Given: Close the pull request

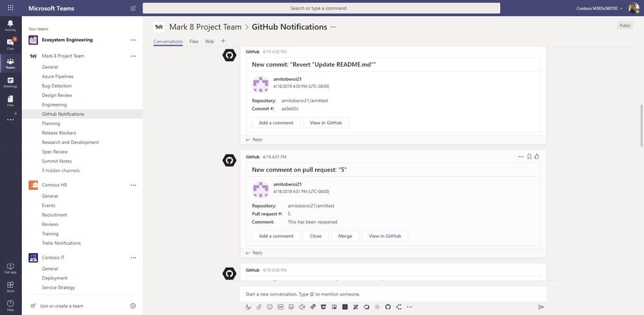Looking at the screenshot, I should point(316,236).
